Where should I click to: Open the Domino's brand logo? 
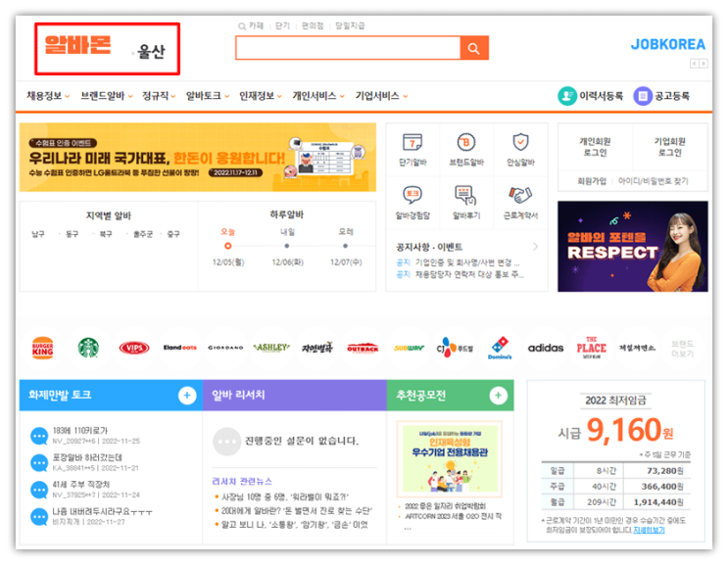click(x=500, y=348)
